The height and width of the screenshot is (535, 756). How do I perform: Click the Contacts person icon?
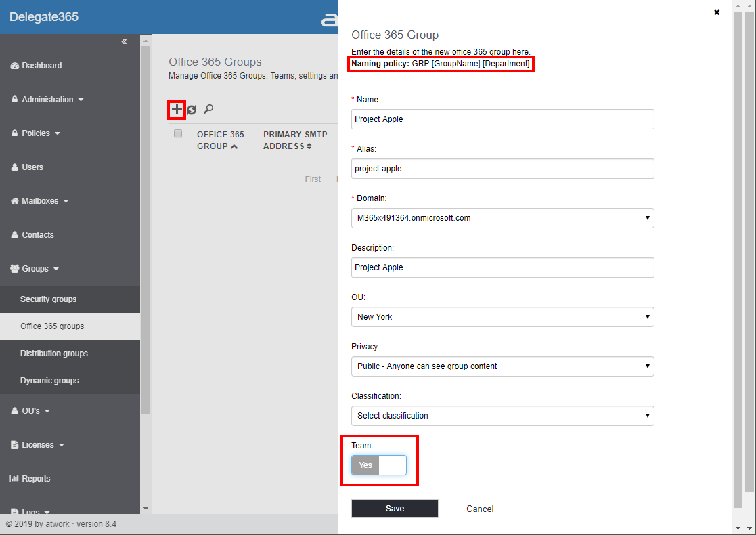pos(14,234)
